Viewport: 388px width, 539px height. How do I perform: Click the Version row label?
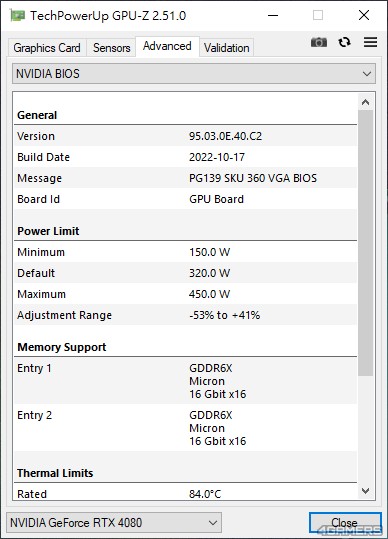click(x=36, y=136)
